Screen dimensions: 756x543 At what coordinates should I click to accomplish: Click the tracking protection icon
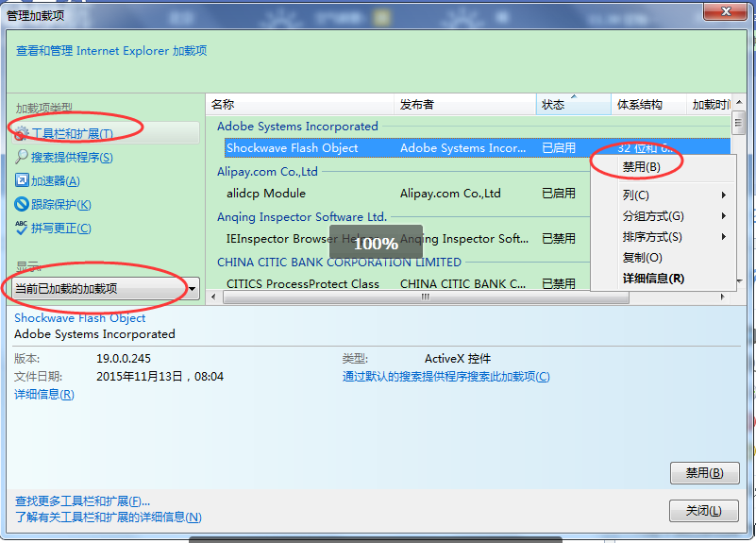coord(23,204)
